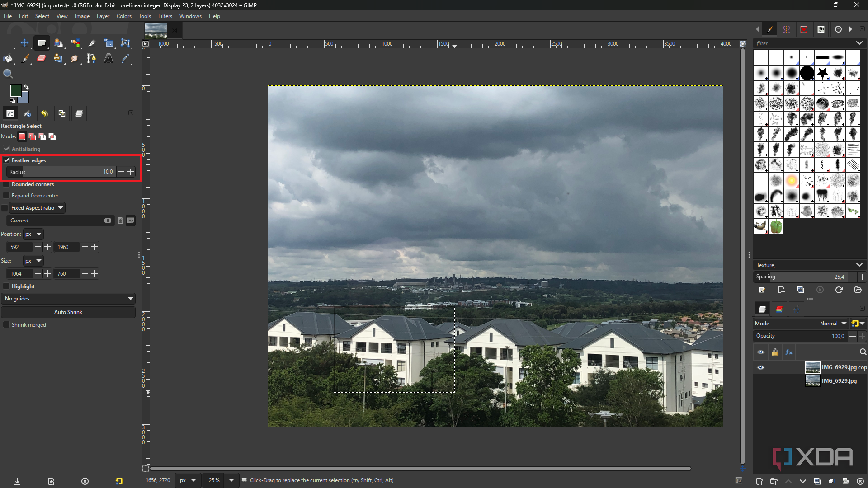
Task: Choose Replace current selection mode
Action: (x=22, y=136)
